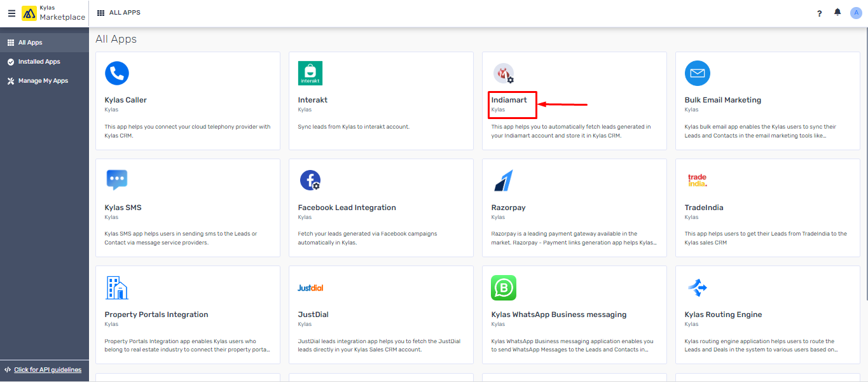The image size is (868, 382).
Task: Click the JustDial description text
Action: 378,345
